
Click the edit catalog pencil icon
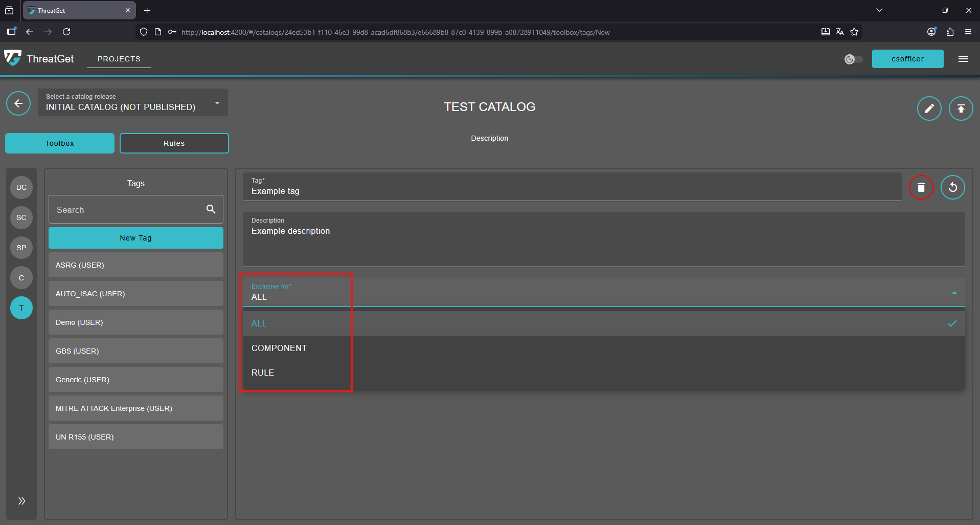[x=929, y=108]
